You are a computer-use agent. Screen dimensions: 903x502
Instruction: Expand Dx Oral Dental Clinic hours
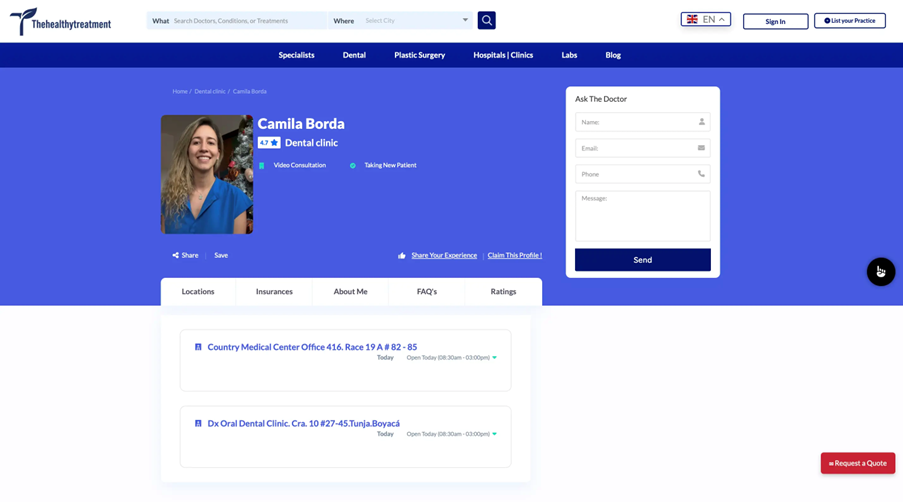[x=494, y=434]
